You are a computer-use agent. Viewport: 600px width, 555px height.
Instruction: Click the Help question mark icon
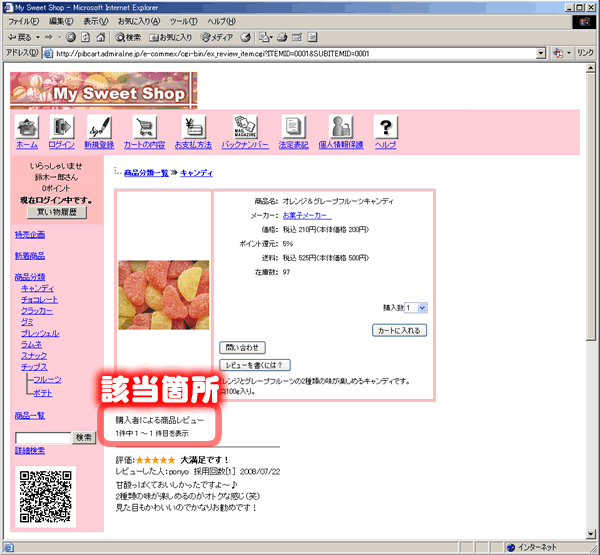(386, 127)
